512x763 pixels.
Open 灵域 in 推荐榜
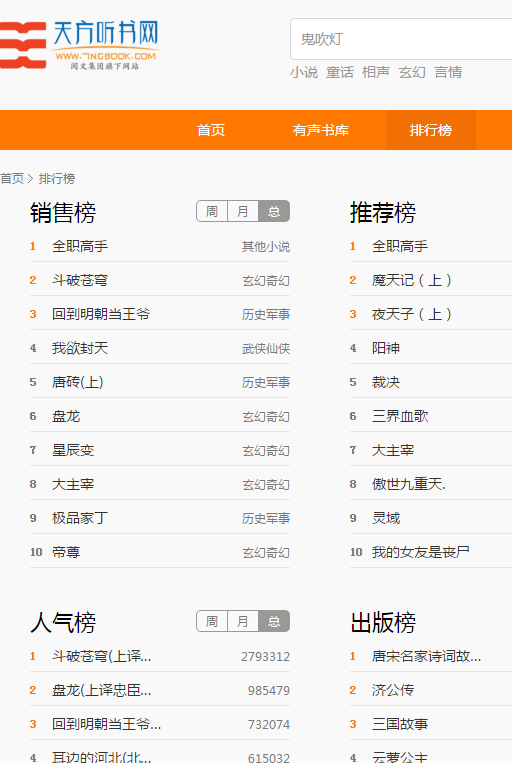(386, 518)
